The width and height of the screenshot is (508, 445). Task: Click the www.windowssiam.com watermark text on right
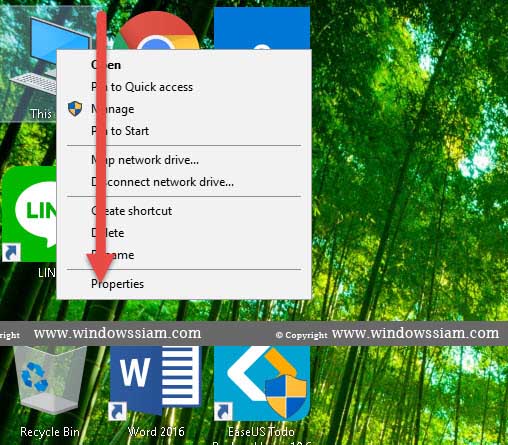coord(415,333)
